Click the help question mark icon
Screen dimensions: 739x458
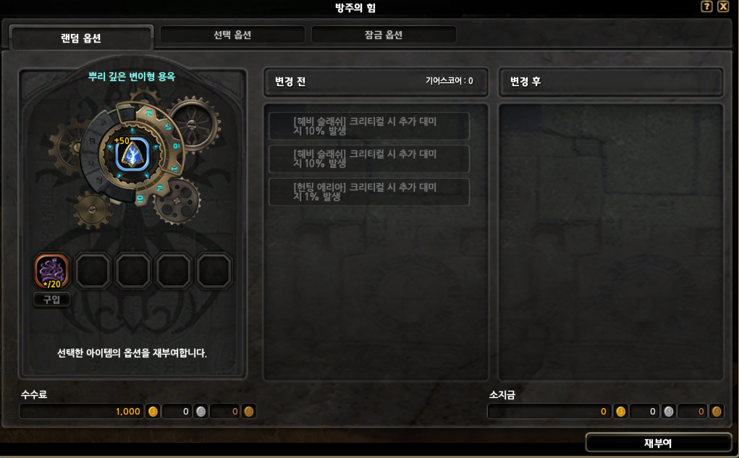click(x=706, y=6)
